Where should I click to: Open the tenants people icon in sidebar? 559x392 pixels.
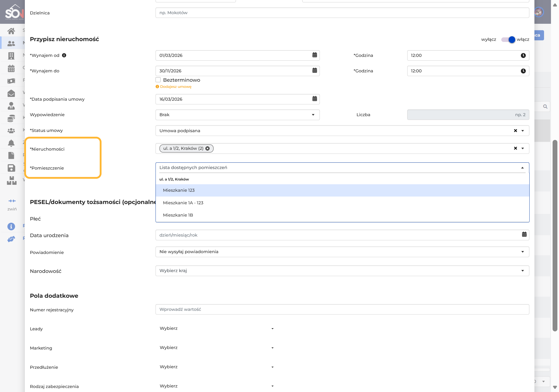coord(11,43)
